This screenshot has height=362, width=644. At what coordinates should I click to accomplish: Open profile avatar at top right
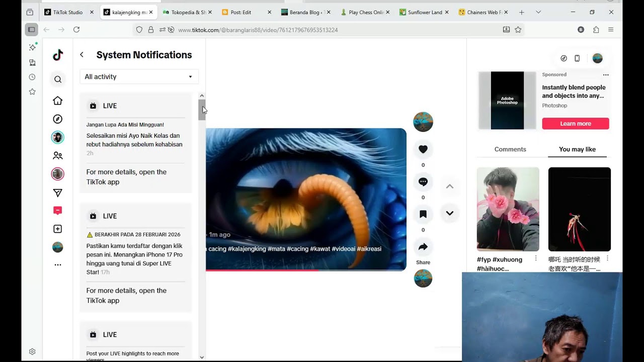[x=598, y=58]
